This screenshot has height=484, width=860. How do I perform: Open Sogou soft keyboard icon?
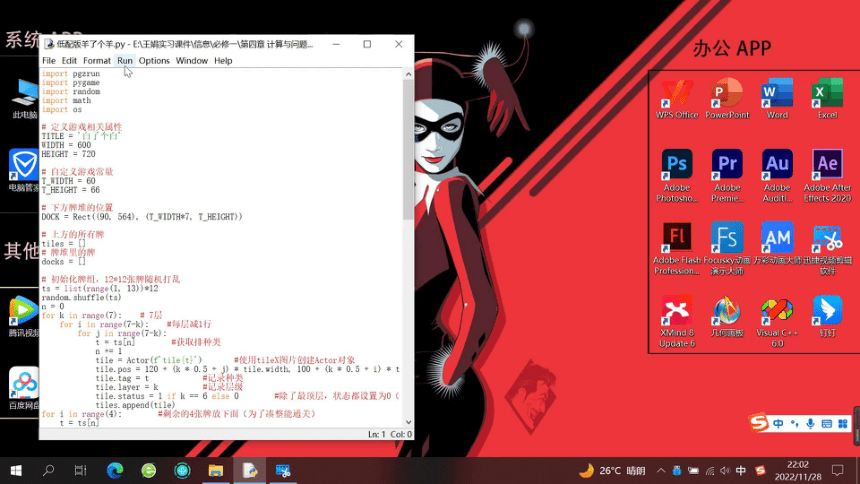[827, 424]
